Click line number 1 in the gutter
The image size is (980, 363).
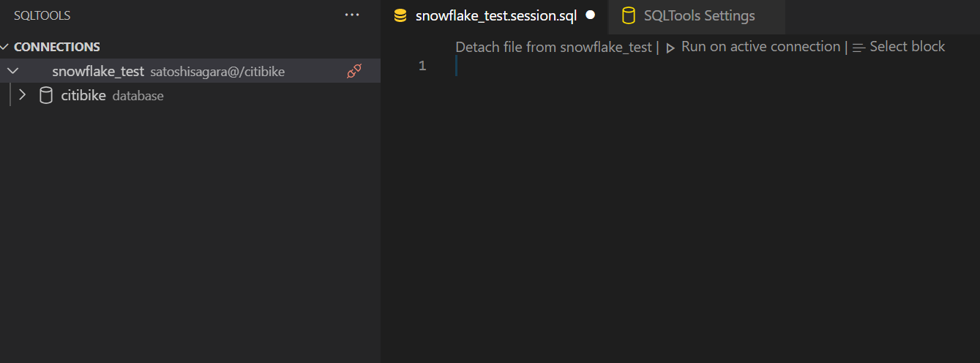click(x=422, y=66)
